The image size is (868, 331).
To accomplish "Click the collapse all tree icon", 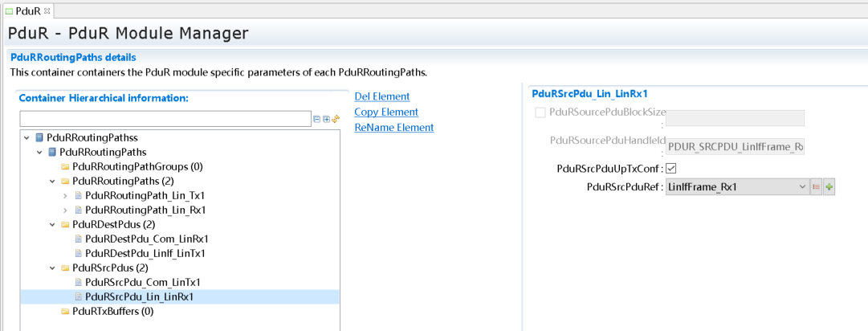I will (x=317, y=119).
